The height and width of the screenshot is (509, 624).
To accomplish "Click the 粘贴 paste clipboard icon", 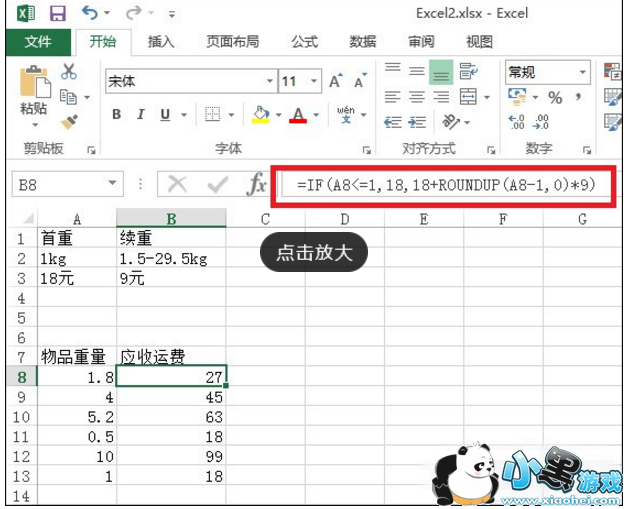I will click(35, 82).
